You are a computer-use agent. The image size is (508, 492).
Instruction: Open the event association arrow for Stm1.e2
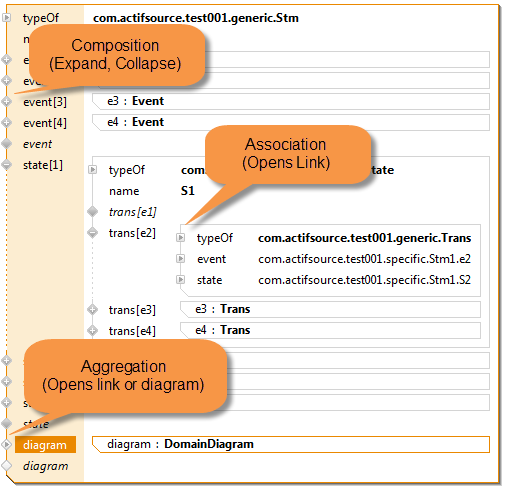point(180,259)
